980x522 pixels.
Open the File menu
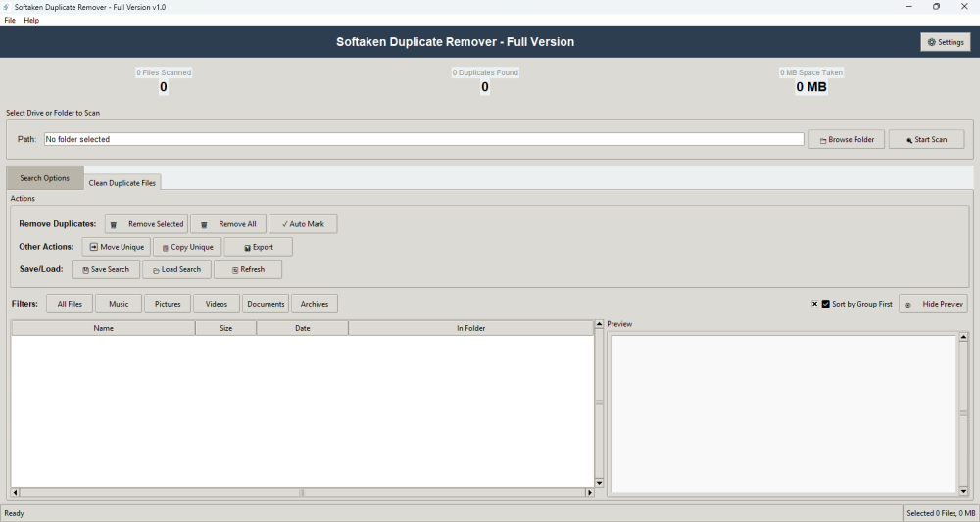10,20
